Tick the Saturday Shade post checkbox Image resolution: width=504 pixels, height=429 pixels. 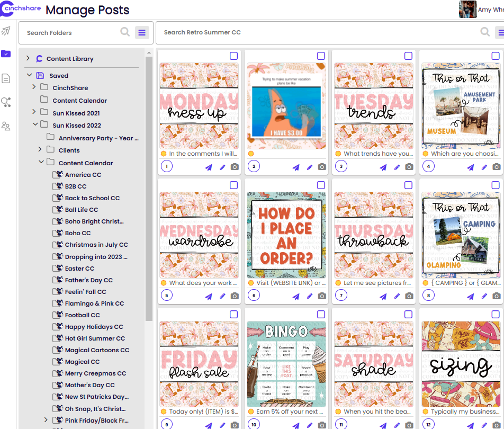[408, 315]
